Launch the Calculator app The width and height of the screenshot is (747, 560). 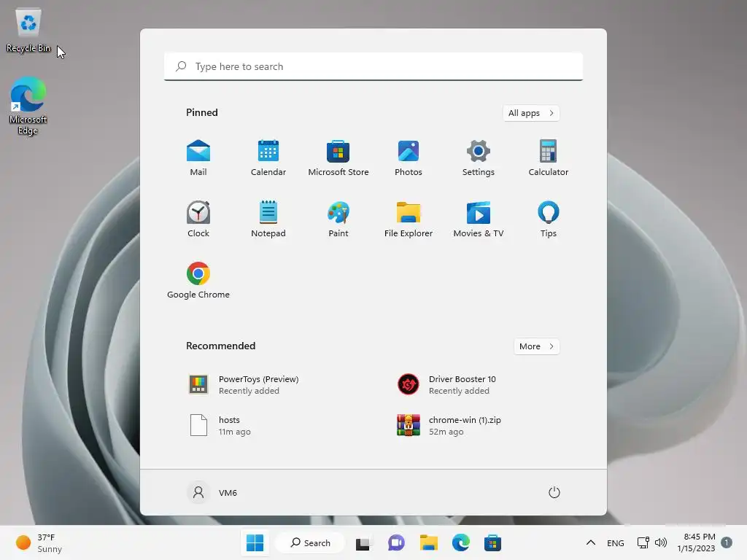[549, 157]
